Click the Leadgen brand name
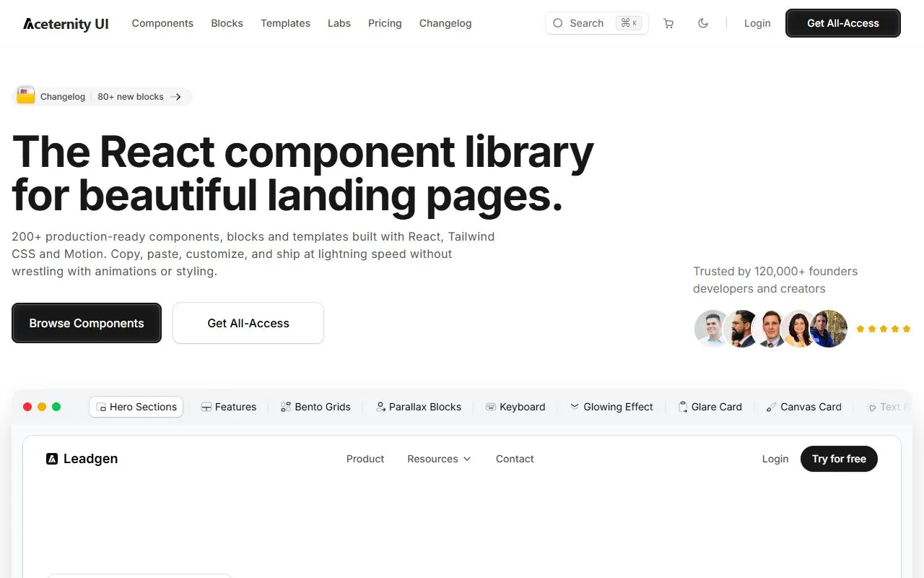 pyautogui.click(x=90, y=459)
